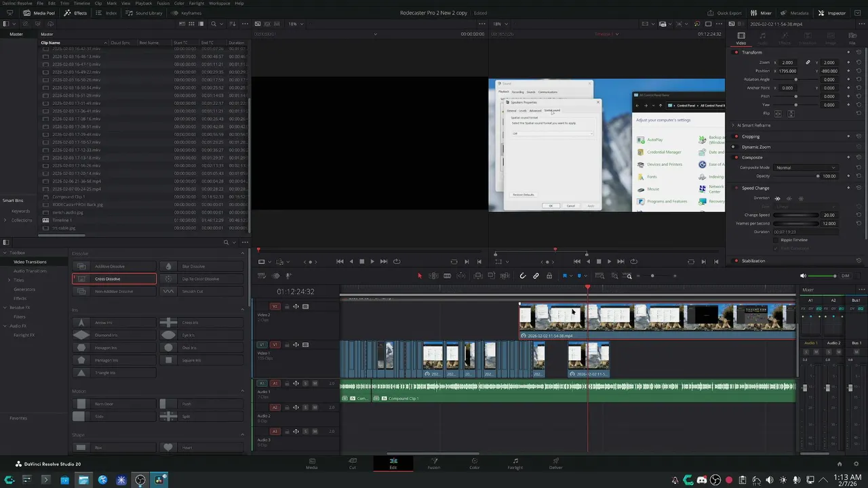
Task: Switch to the Deliver page
Action: [x=556, y=464]
